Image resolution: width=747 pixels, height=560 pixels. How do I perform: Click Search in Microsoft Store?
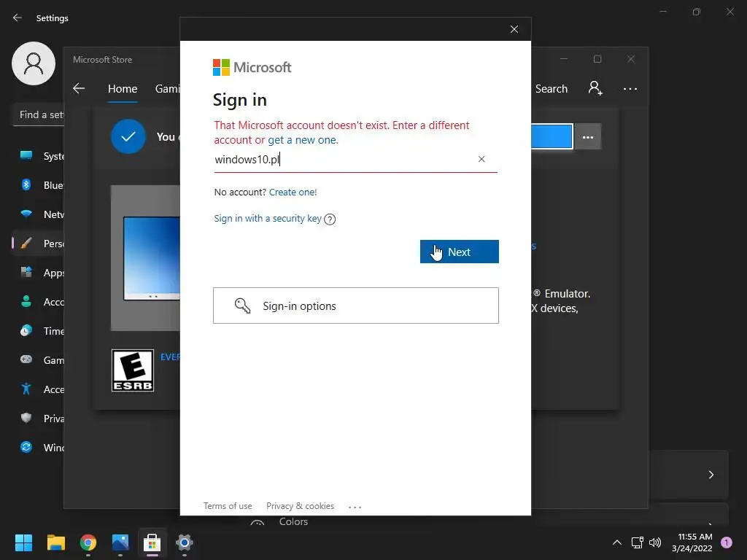(551, 89)
